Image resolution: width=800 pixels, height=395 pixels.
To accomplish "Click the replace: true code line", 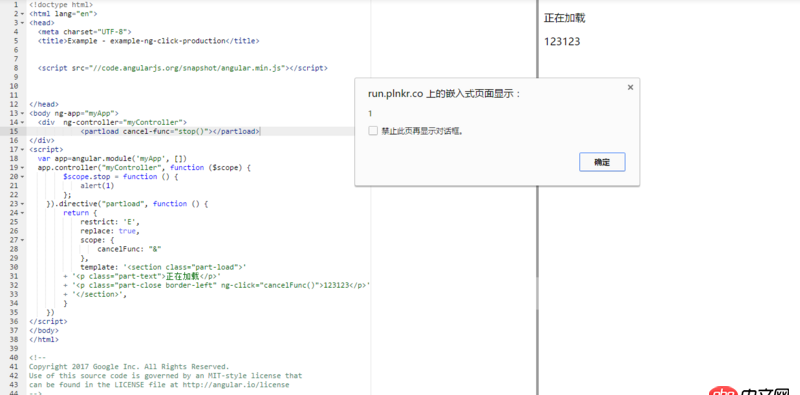I will coord(110,231).
